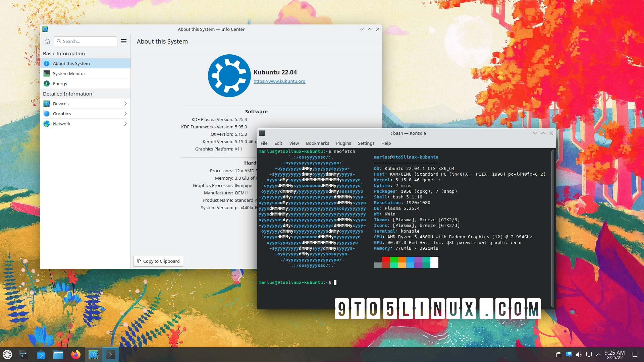Open System Settings from the taskbar

point(23,354)
